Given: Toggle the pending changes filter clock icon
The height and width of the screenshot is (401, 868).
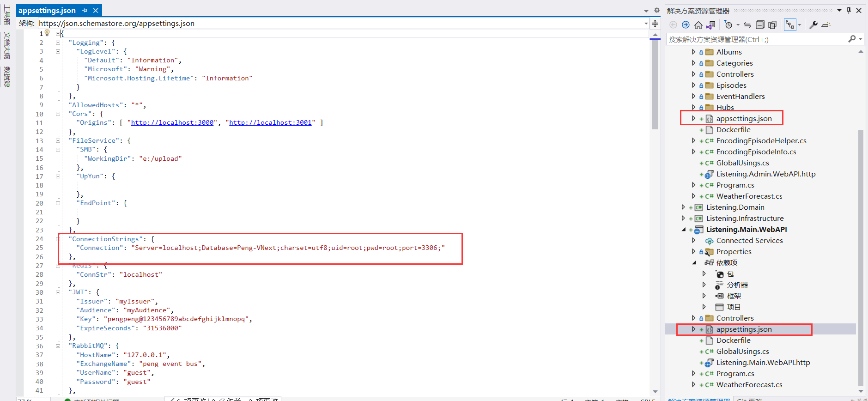Looking at the screenshot, I should pyautogui.click(x=728, y=25).
